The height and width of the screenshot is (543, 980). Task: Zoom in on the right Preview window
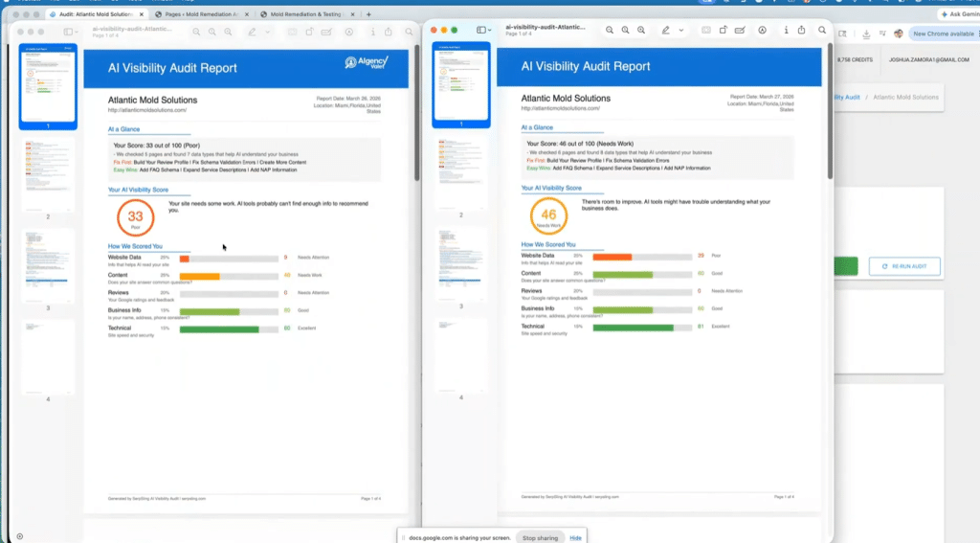click(626, 31)
